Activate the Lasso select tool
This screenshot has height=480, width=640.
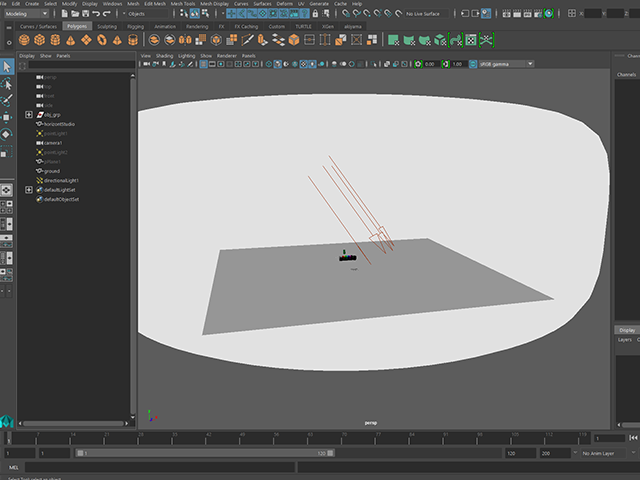7,84
